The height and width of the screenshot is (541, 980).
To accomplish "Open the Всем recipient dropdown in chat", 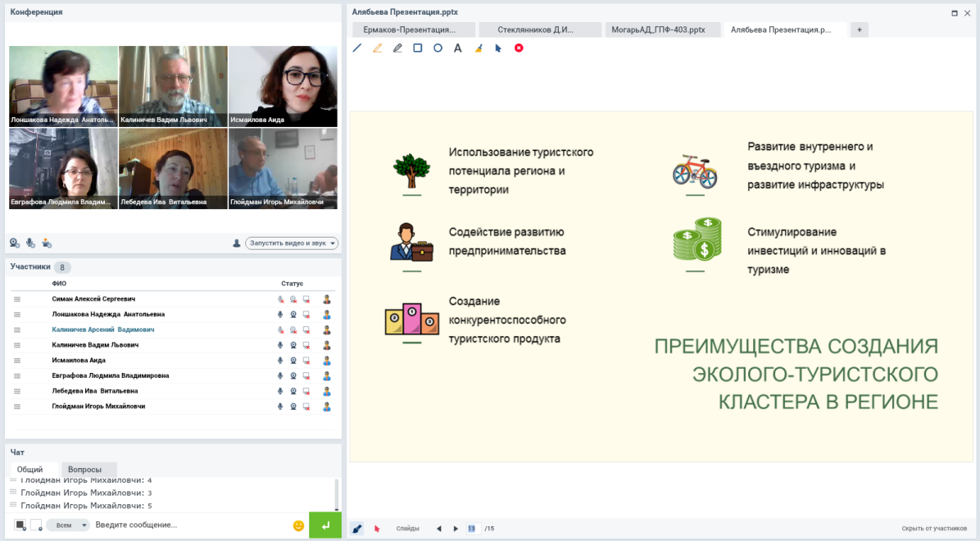I will (67, 525).
